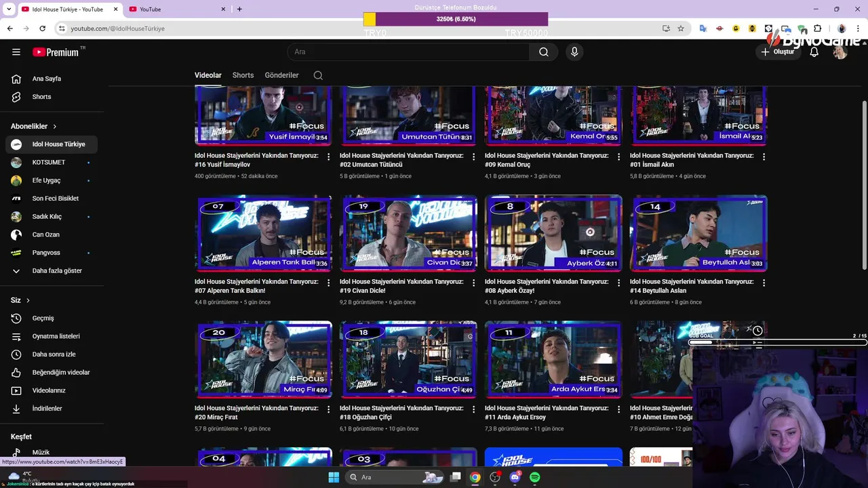Open Son Feci Bisiklet subscription

[x=52, y=199]
